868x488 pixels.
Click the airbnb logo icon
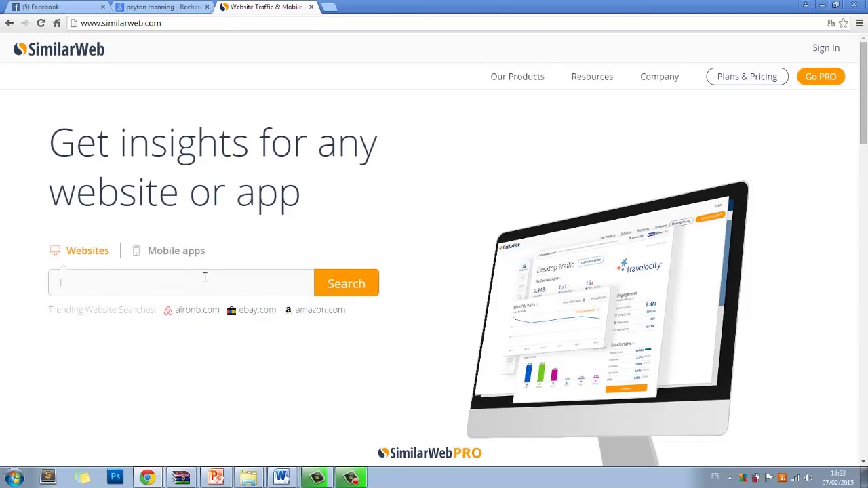[167, 310]
